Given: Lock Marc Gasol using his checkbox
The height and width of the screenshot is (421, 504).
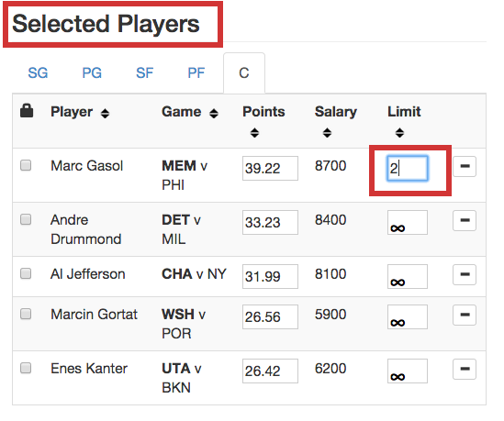Looking at the screenshot, I should pos(26,165).
